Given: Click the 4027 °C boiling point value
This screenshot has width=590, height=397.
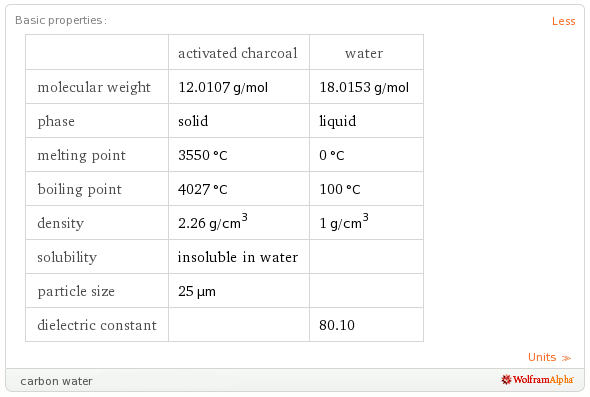Looking at the screenshot, I should tap(202, 189).
